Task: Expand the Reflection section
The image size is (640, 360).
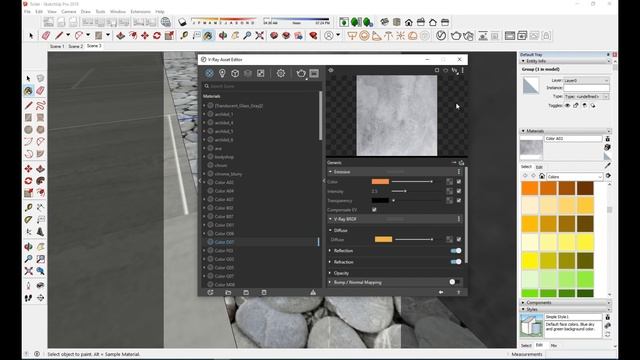Action: pyautogui.click(x=330, y=251)
